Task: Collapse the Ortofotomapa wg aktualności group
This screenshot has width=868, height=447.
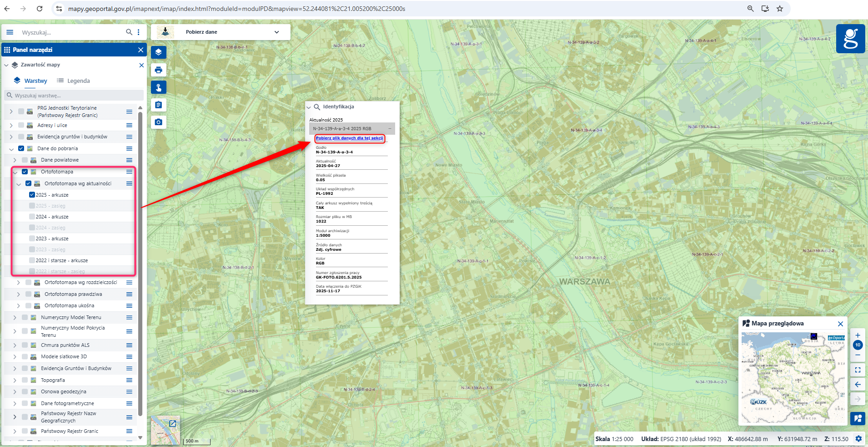Action: 19,184
